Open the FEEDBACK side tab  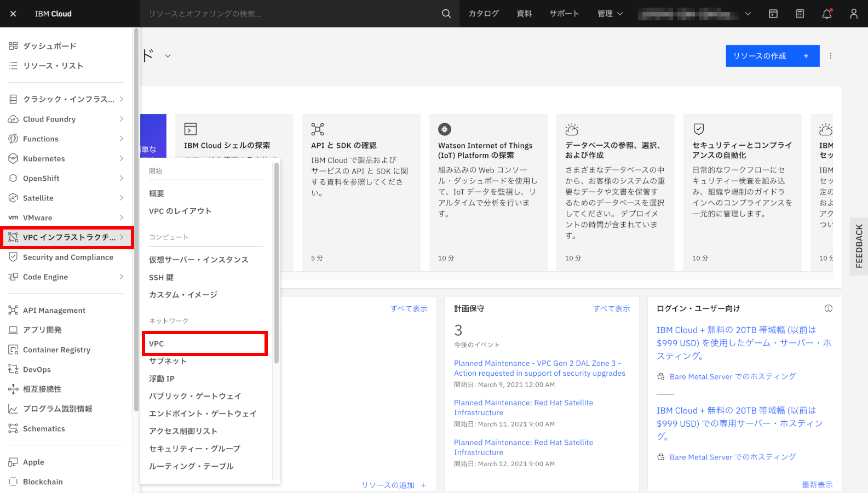coord(859,246)
